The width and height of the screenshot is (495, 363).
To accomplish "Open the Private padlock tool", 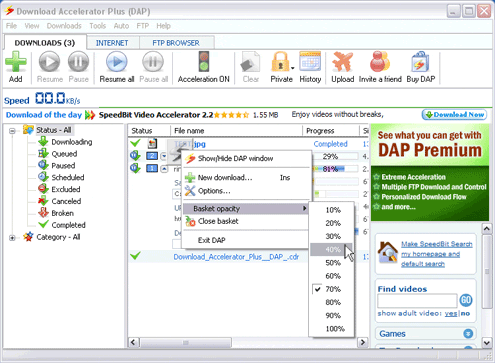I will pos(280,62).
